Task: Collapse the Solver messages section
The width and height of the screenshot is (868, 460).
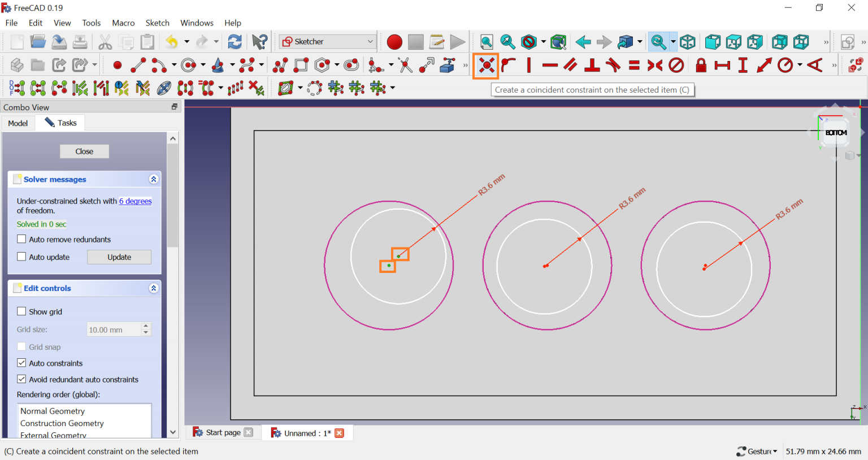Action: (153, 179)
